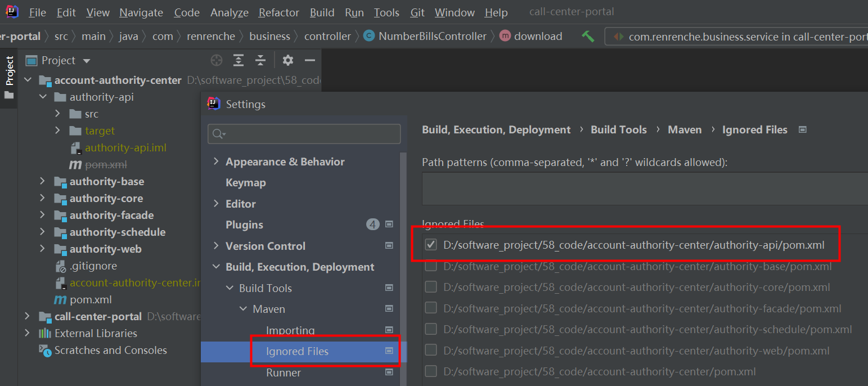868x386 pixels.
Task: Check the authority-base/pom.xml ignored file
Action: (x=431, y=266)
